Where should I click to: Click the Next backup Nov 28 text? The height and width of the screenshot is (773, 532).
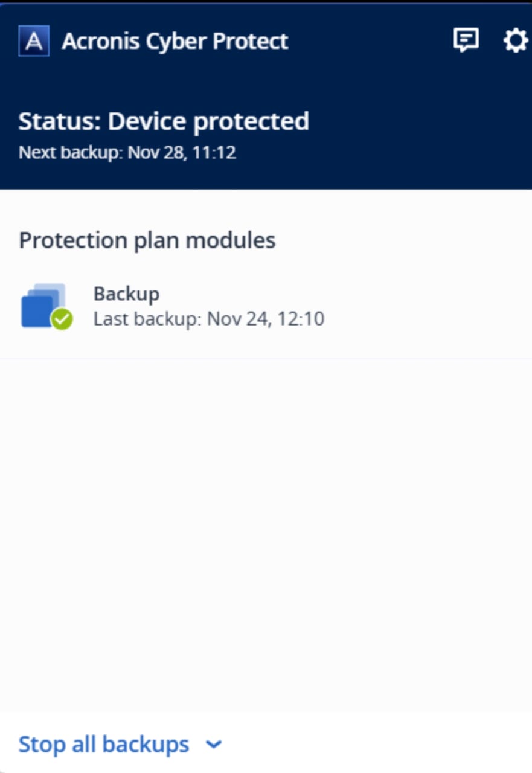point(127,152)
